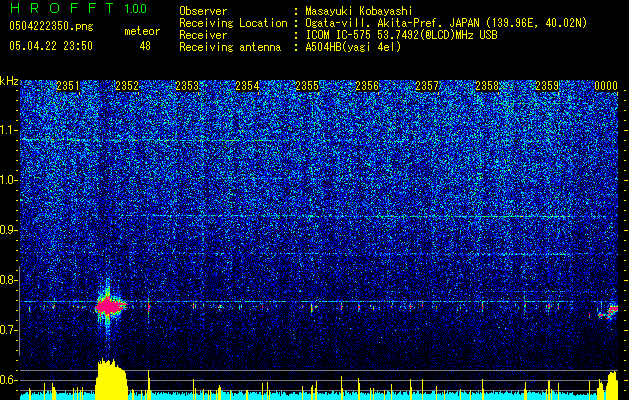Click the pink echo near the 0000 marker
629x400 pixels.
pyautogui.click(x=611, y=311)
